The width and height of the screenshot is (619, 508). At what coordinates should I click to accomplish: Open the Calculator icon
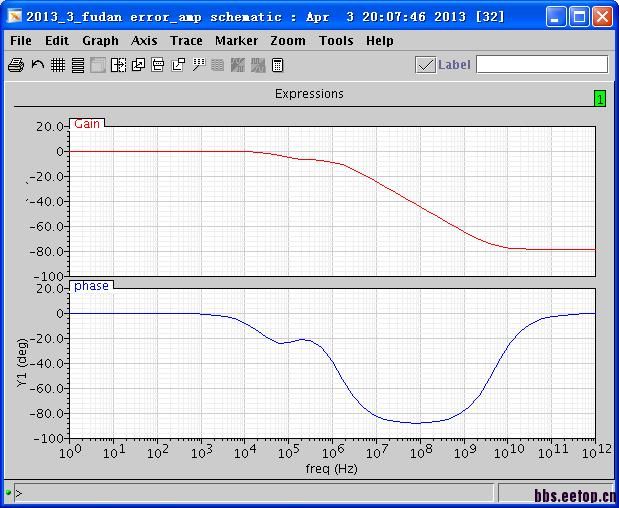(x=278, y=65)
